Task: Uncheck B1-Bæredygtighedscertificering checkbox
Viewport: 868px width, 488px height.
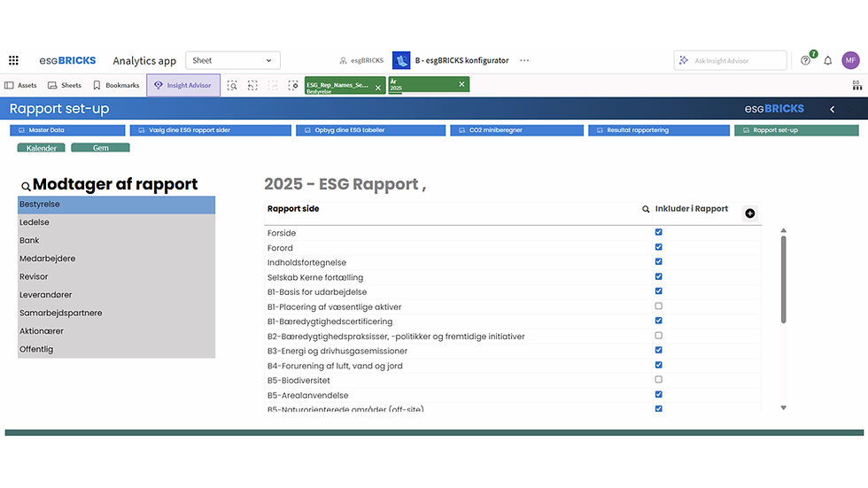Action: pos(659,321)
